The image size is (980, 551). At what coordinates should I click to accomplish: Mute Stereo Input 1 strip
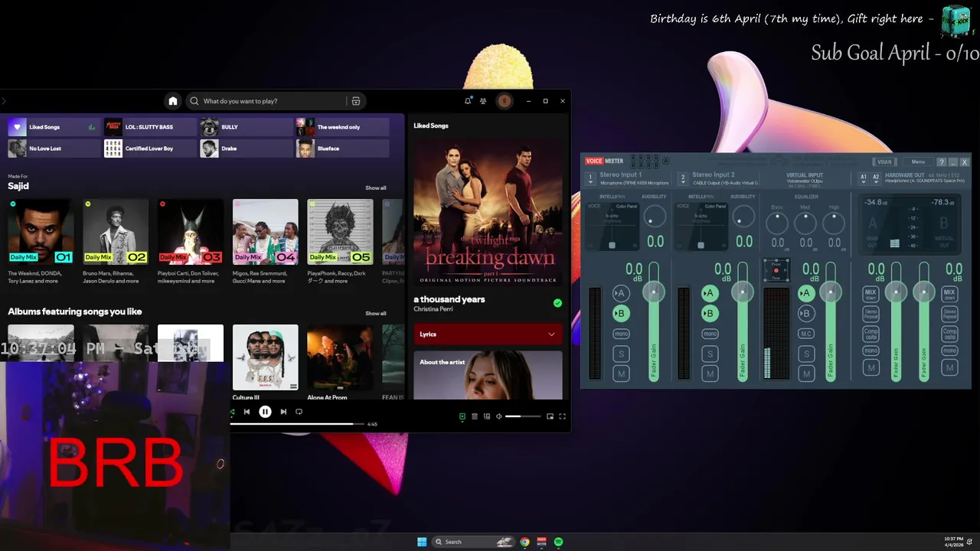click(621, 373)
